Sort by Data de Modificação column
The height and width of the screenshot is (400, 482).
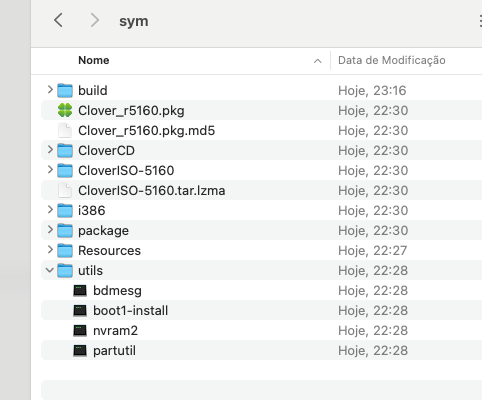click(x=392, y=60)
